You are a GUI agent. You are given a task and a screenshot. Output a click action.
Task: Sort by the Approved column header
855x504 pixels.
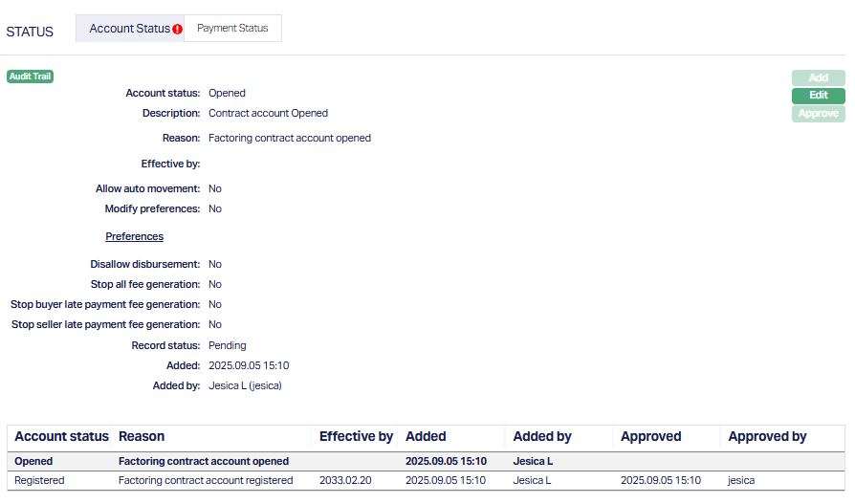click(650, 437)
